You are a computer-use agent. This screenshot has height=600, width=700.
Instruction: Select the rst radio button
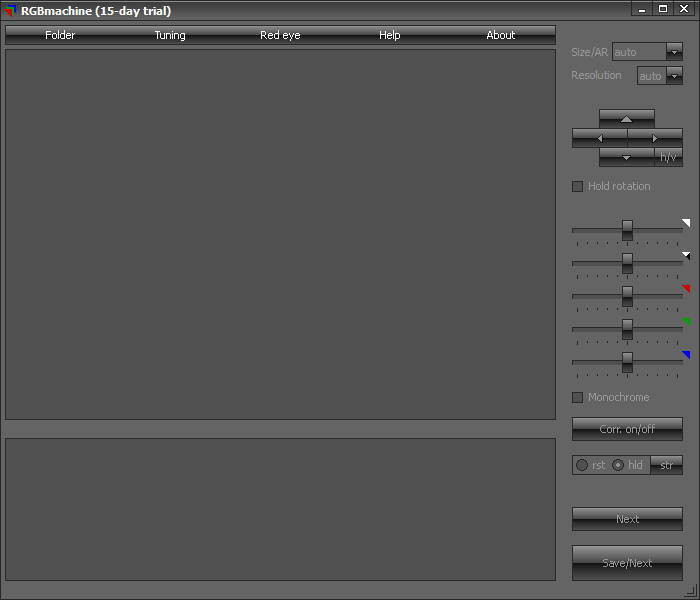(x=582, y=465)
